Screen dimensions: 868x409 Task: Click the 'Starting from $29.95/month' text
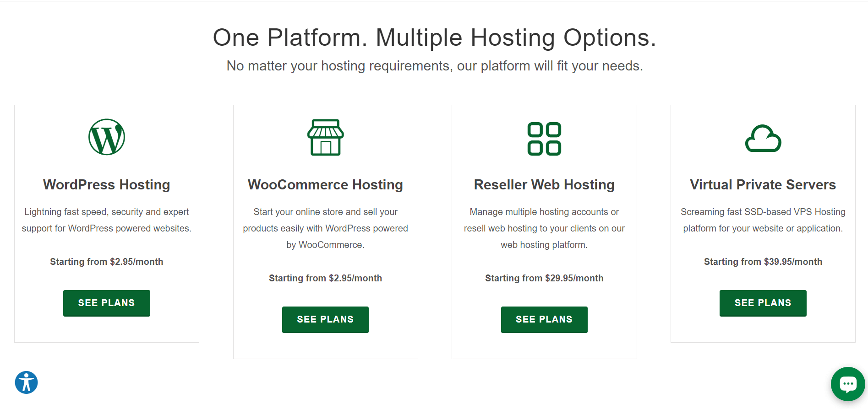coord(544,278)
